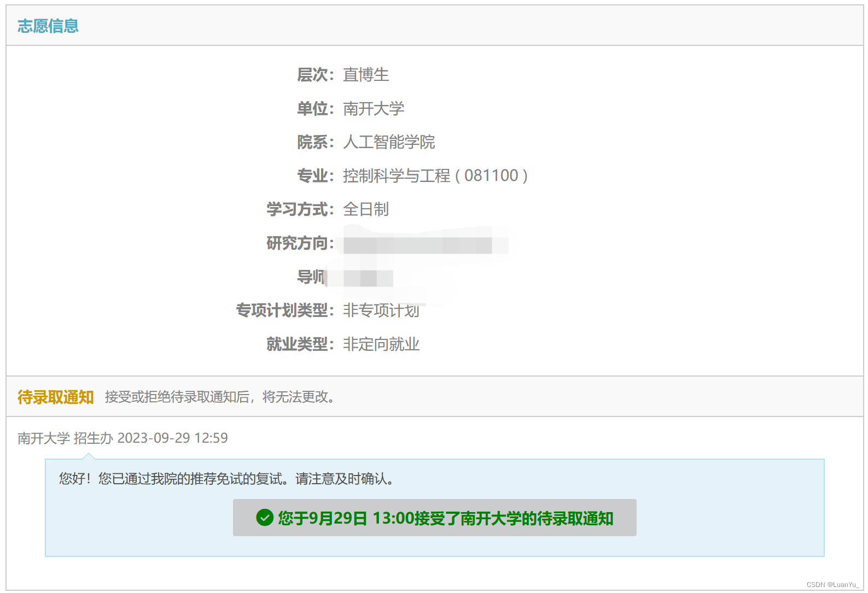The height and width of the screenshot is (593, 868).
Task: Click the 非定向就业 employment type value
Action: click(x=381, y=344)
